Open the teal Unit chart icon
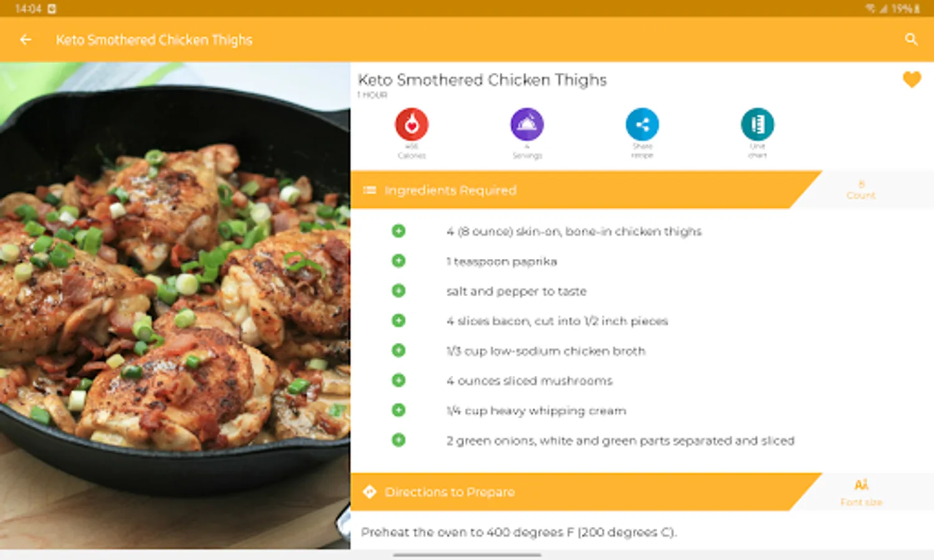Screen dimensions: 934x560 [757, 124]
